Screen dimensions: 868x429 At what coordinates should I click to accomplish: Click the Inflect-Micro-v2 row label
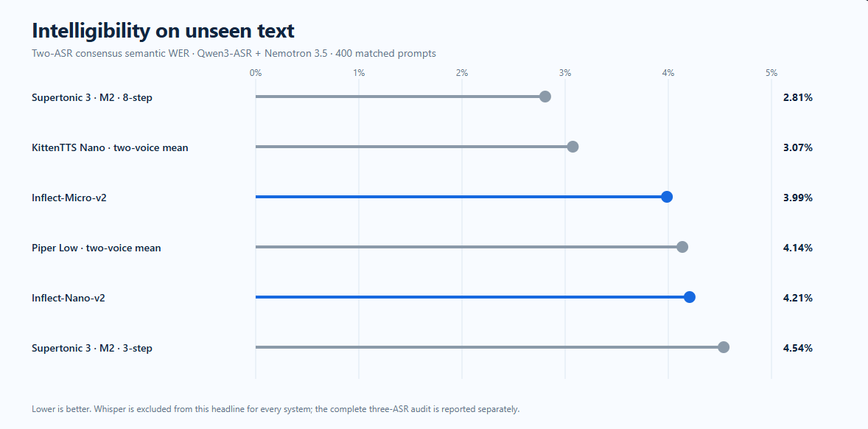69,198
